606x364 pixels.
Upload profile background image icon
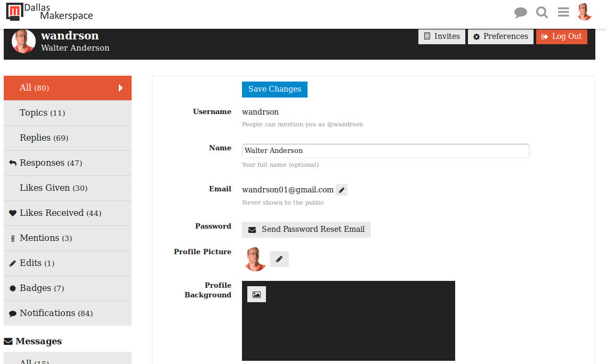pyautogui.click(x=256, y=294)
